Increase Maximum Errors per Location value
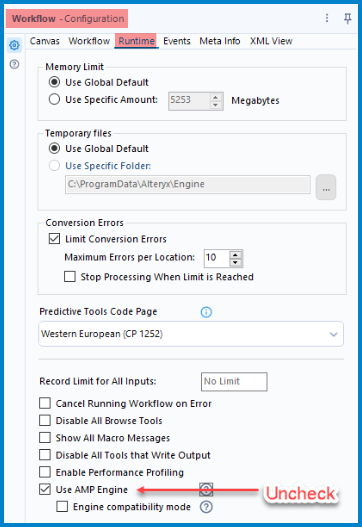 coord(236,254)
